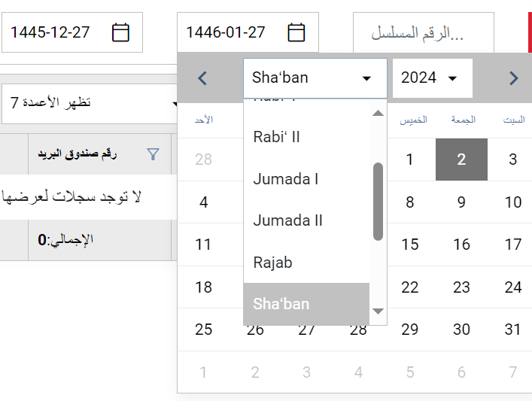
Task: Select day 16 in the calendar
Action: click(461, 245)
